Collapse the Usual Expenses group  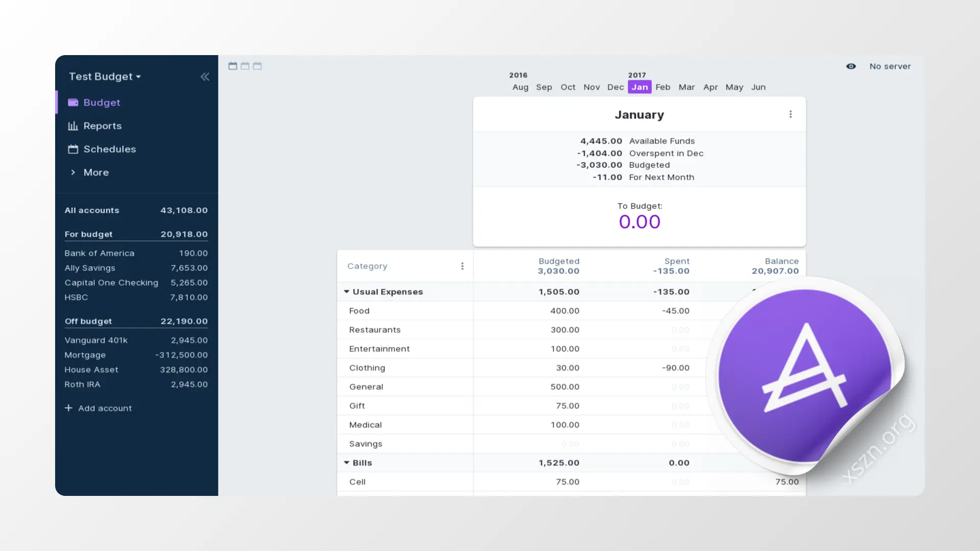tap(347, 292)
